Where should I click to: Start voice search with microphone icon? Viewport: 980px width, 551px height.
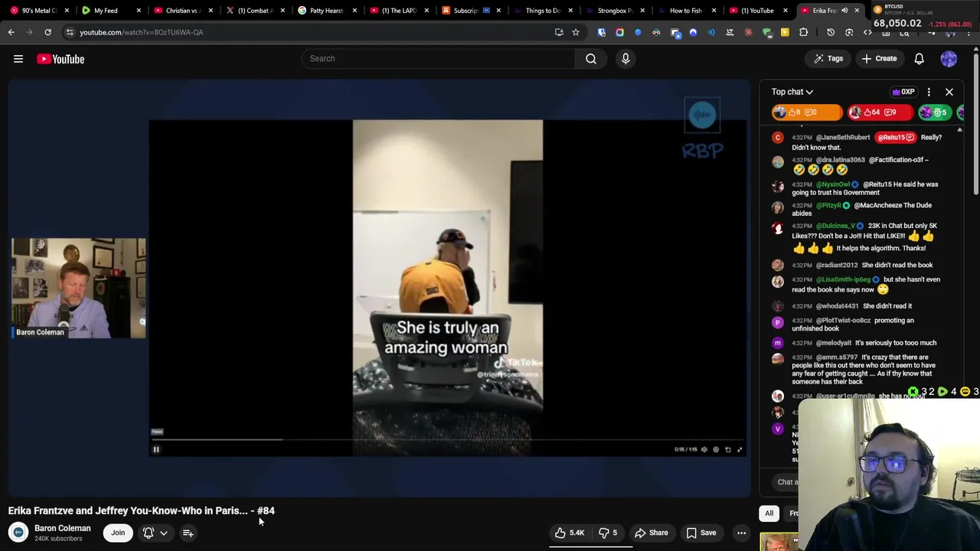[626, 58]
